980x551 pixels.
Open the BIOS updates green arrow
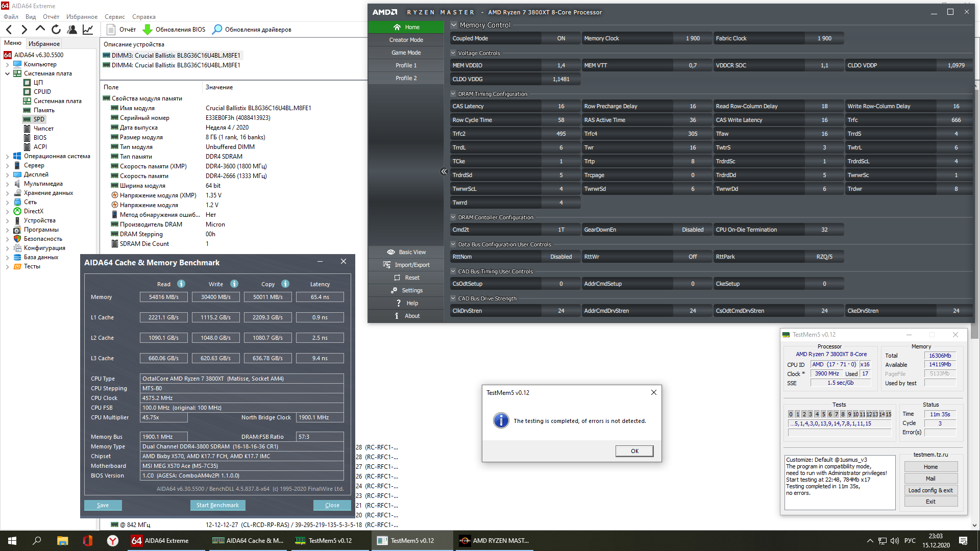(x=148, y=30)
